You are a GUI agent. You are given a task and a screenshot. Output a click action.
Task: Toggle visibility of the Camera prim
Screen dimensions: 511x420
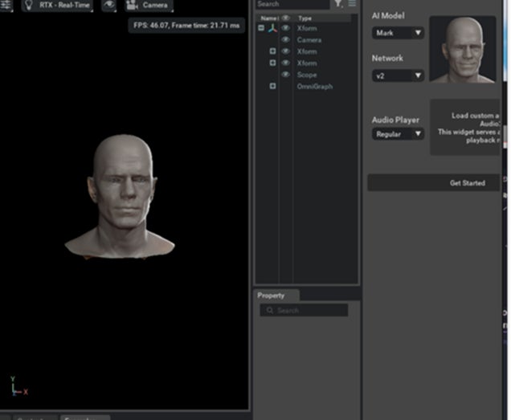[x=285, y=40]
